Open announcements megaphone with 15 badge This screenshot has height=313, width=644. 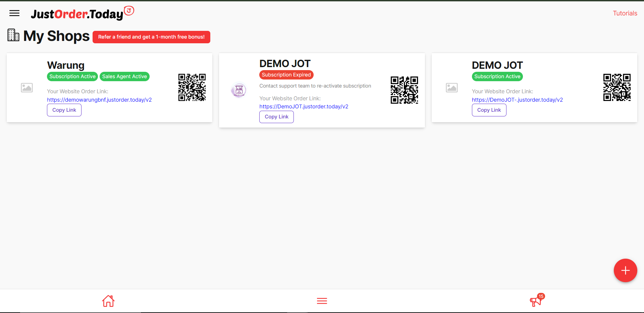[537, 300]
